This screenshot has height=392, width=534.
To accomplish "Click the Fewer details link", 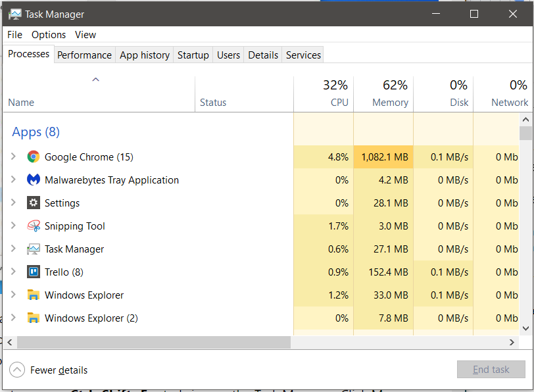I will (59, 370).
